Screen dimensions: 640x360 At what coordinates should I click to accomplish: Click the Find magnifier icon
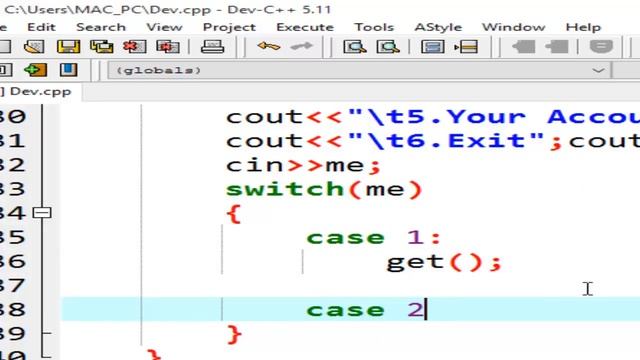pyautogui.click(x=355, y=47)
